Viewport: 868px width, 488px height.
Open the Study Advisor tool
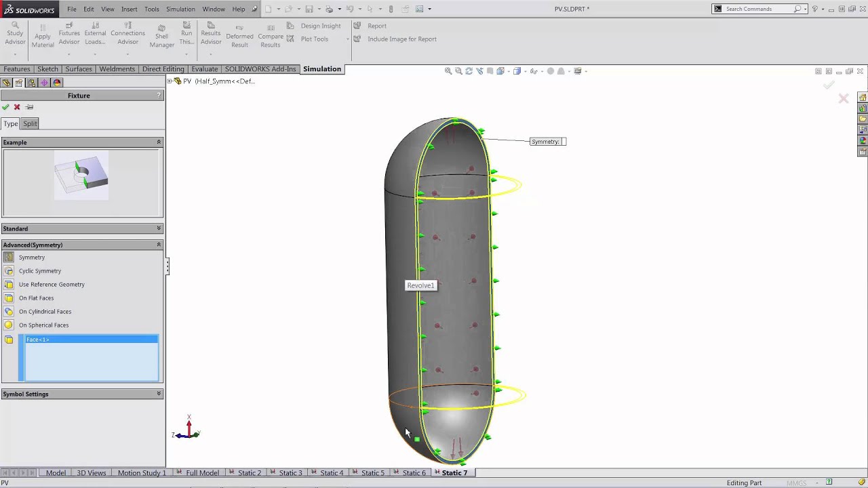15,33
